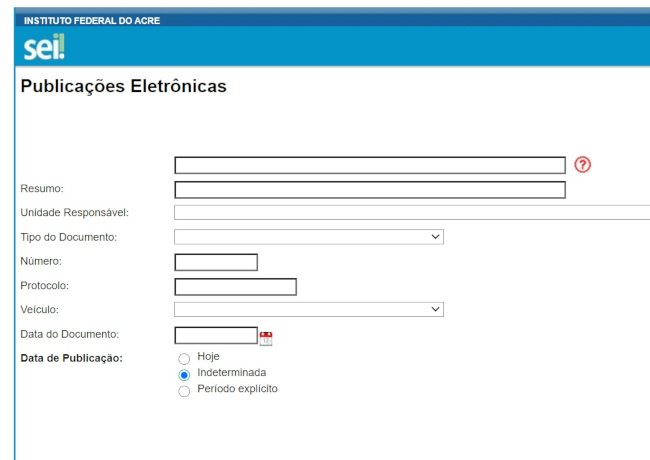Viewport: 650px width, 460px height.
Task: Click the Unidade Responsável label text
Action: (74, 212)
